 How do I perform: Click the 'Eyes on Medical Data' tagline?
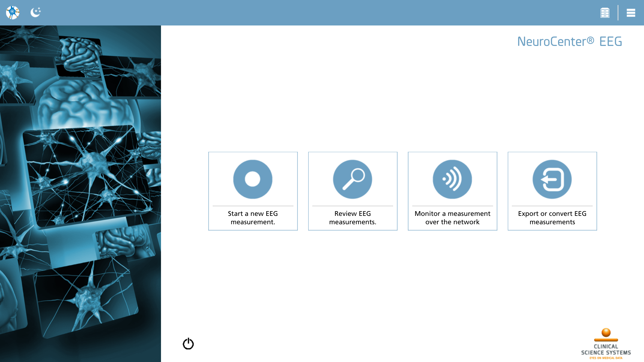pos(606,358)
